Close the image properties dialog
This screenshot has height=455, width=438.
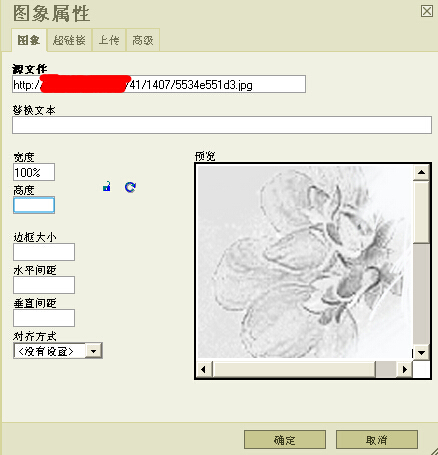427,11
